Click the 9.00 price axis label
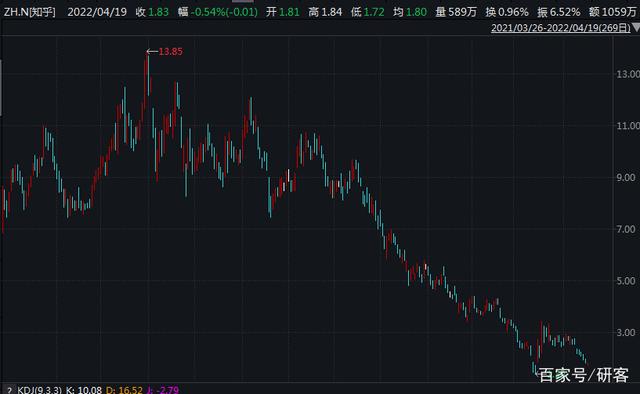Image resolution: width=640 pixels, height=394 pixels. point(626,178)
